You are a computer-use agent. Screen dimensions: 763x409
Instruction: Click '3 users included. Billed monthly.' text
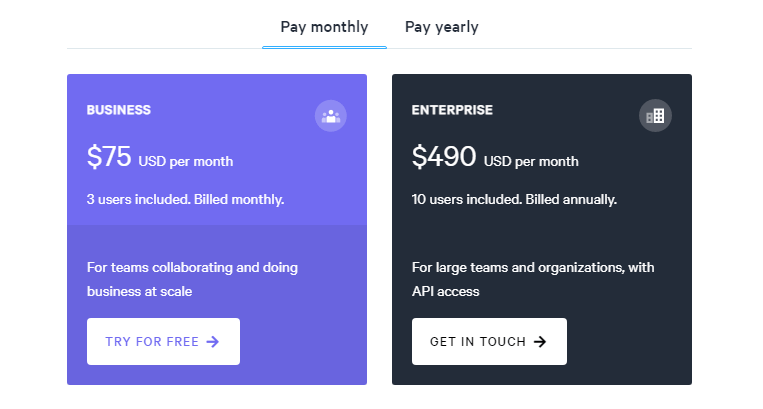(185, 199)
